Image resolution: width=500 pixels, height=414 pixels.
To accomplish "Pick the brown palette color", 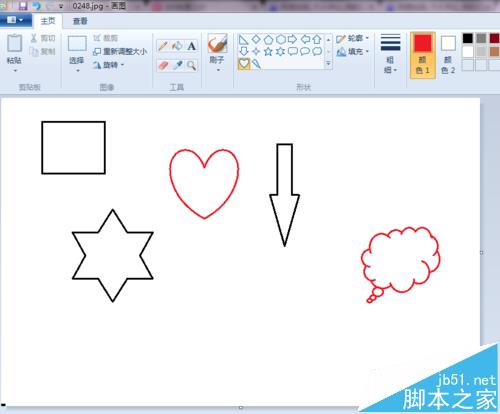I will pyautogui.click(x=494, y=52).
